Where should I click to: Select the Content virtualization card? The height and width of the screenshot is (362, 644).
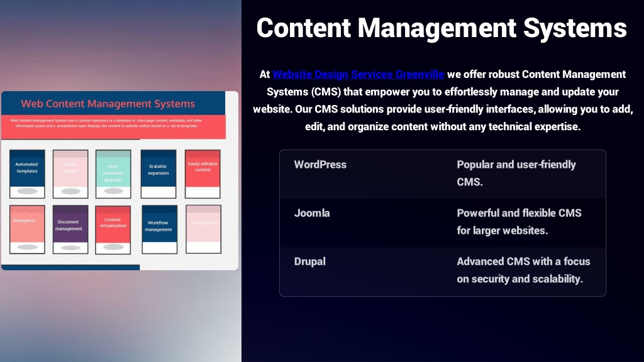[113, 230]
